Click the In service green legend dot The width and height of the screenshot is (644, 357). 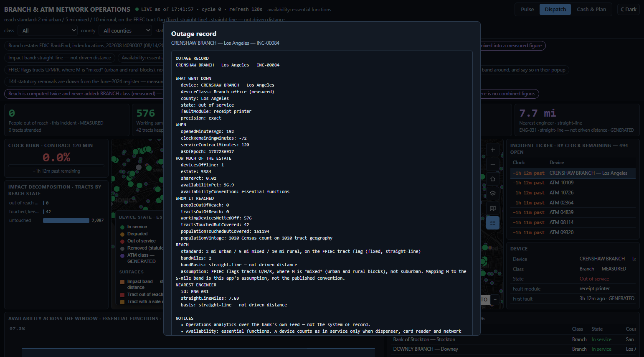(x=122, y=227)
